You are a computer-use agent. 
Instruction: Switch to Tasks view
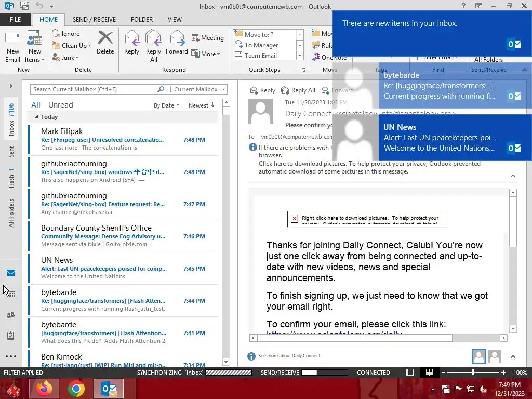point(11,336)
